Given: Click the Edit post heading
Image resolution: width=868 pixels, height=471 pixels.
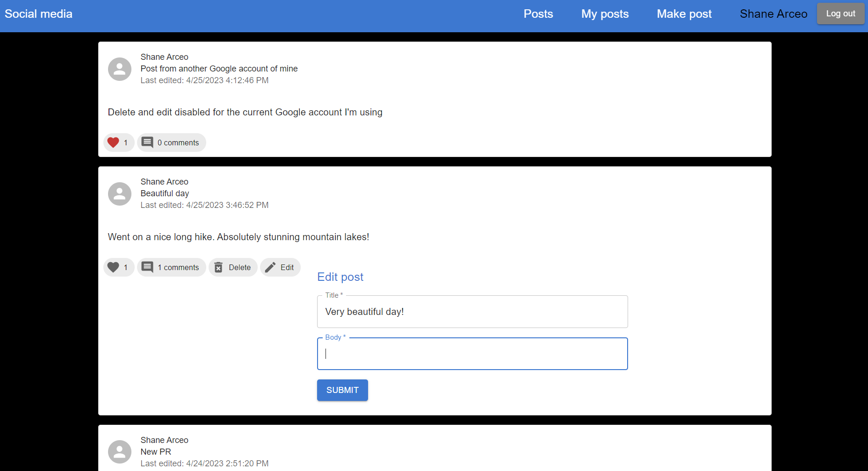Looking at the screenshot, I should (340, 277).
